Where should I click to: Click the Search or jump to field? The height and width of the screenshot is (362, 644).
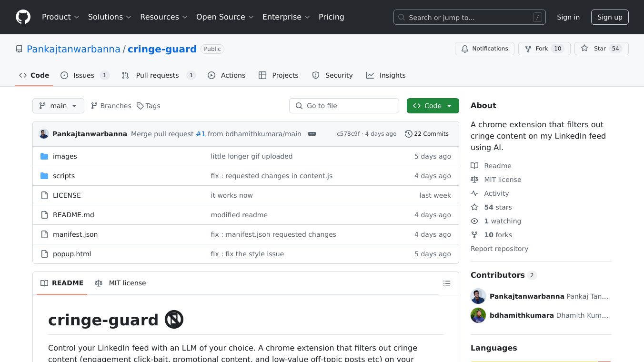[x=469, y=18]
